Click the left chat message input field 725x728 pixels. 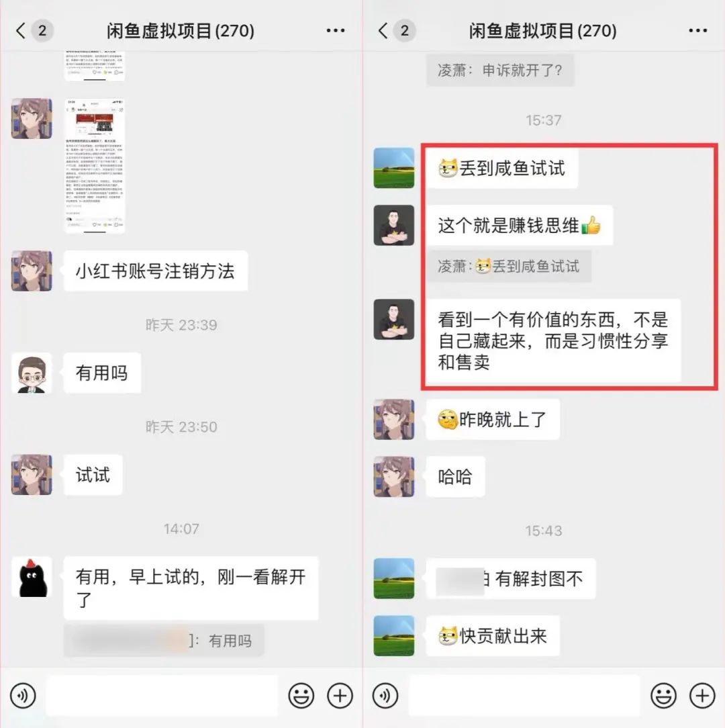tap(162, 696)
